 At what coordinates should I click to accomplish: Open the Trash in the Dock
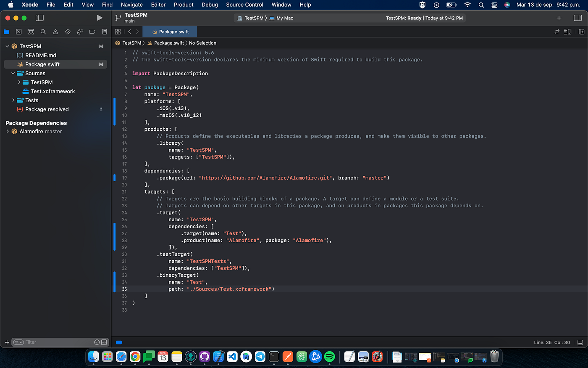point(495,357)
